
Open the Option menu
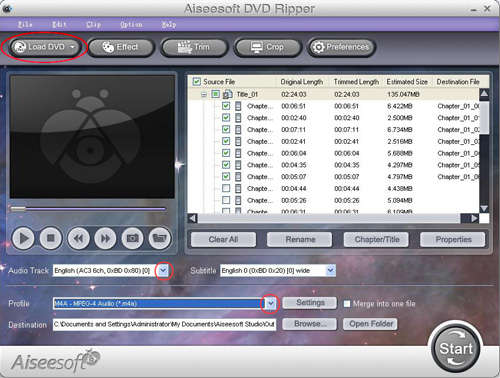click(131, 24)
